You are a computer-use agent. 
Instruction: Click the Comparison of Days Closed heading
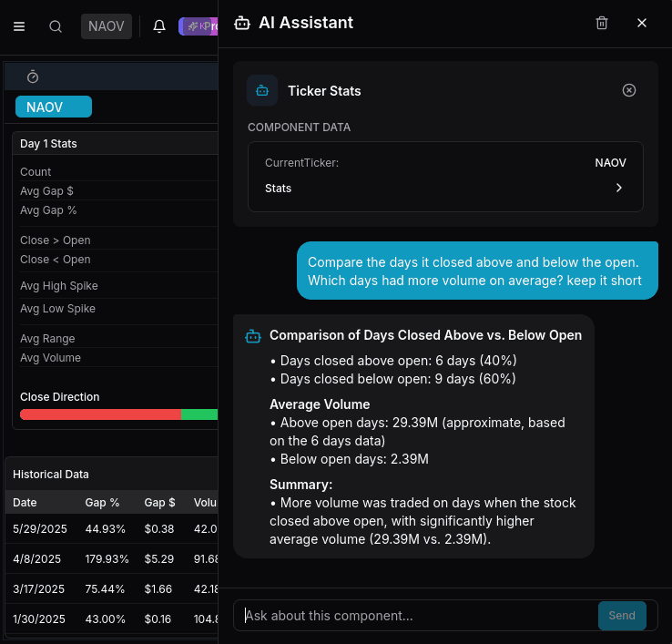click(x=425, y=335)
